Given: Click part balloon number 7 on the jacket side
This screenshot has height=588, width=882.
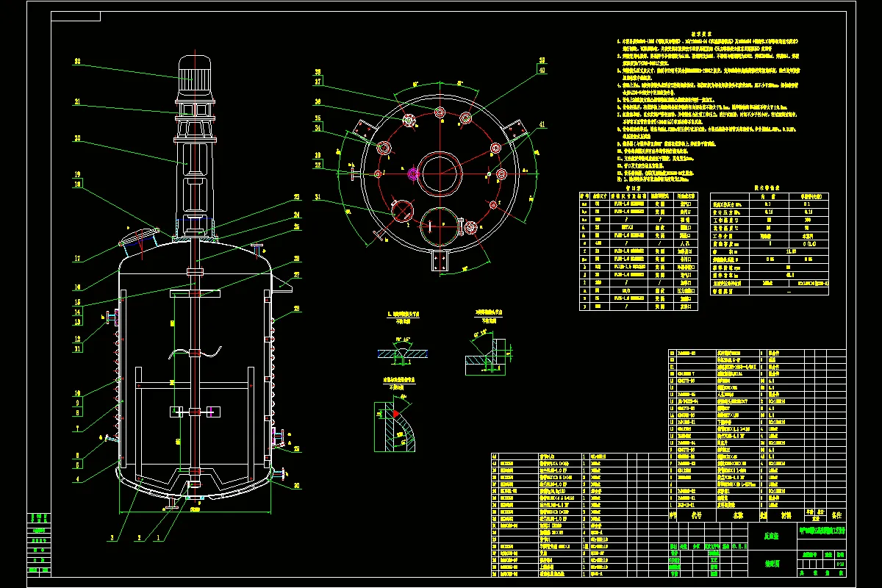Looking at the screenshot, I should (77, 429).
